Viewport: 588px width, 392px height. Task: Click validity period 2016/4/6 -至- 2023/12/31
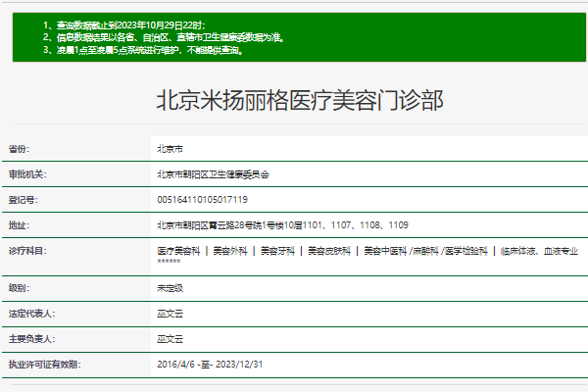point(210,365)
